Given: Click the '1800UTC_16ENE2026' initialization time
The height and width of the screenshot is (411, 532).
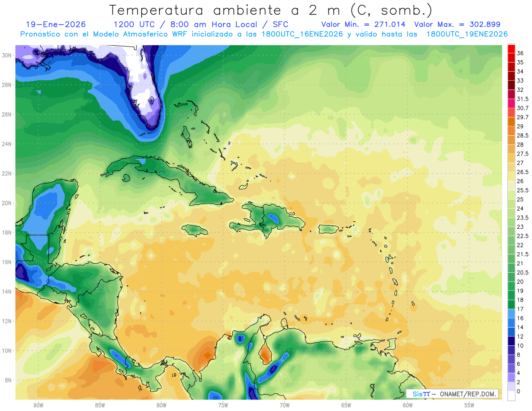Looking at the screenshot, I should [301, 34].
